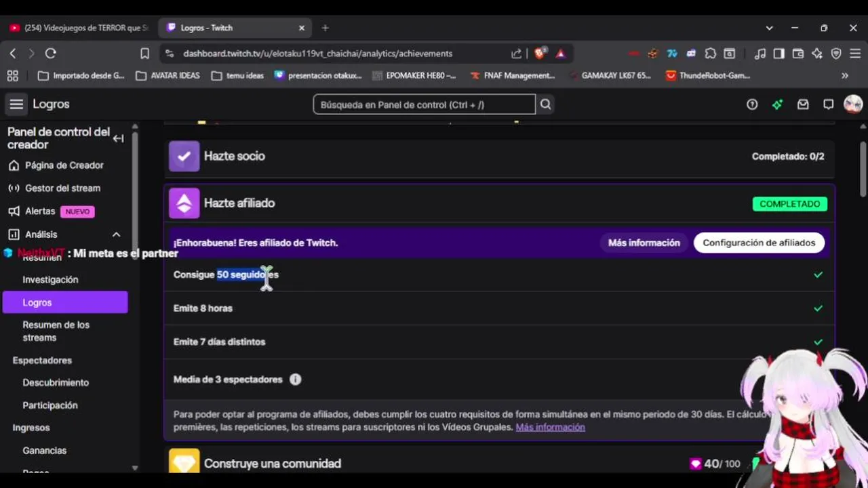Open the EPOMAKER HE80 bookmark
Image resolution: width=868 pixels, height=488 pixels.
tap(415, 75)
